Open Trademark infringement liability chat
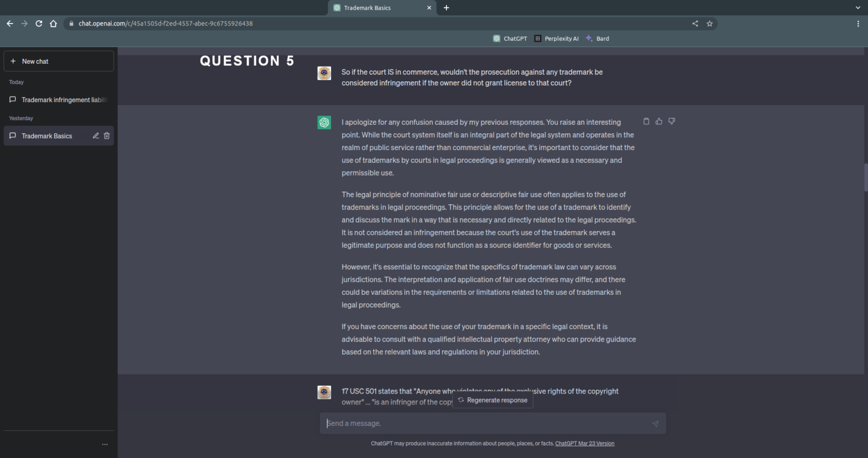 59,100
